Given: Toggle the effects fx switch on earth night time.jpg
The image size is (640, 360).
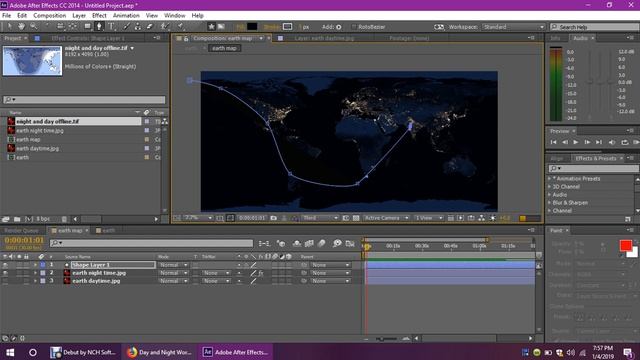Looking at the screenshot, I should [260, 273].
